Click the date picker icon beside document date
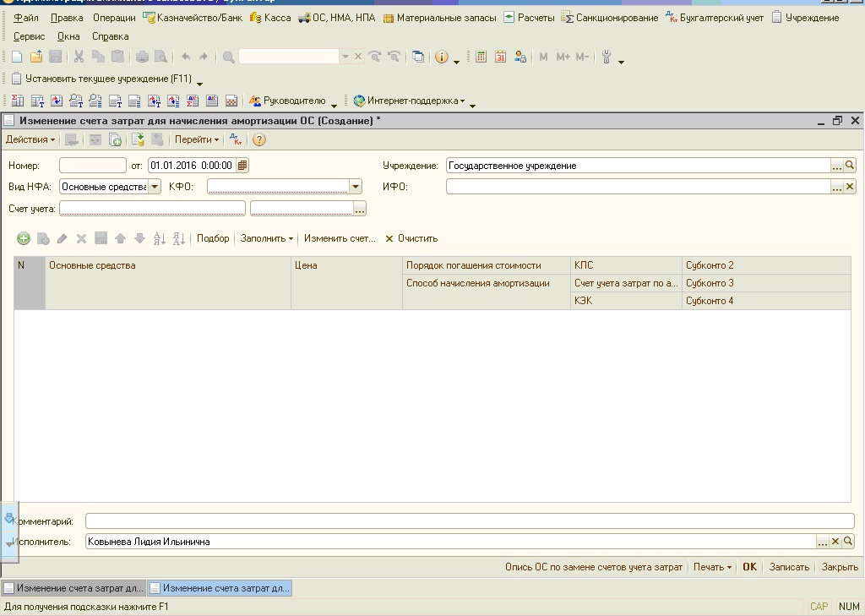The width and height of the screenshot is (865, 616). click(242, 165)
